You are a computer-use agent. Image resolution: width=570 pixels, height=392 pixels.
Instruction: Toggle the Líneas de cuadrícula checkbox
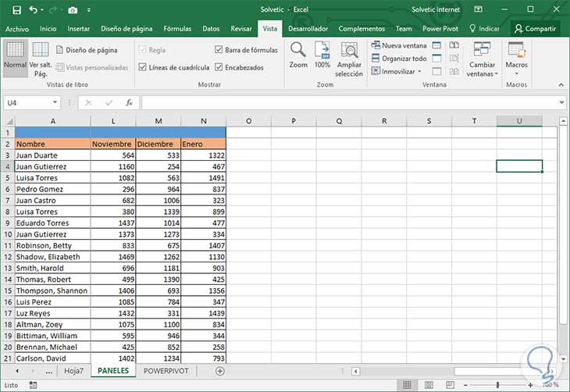pos(142,67)
